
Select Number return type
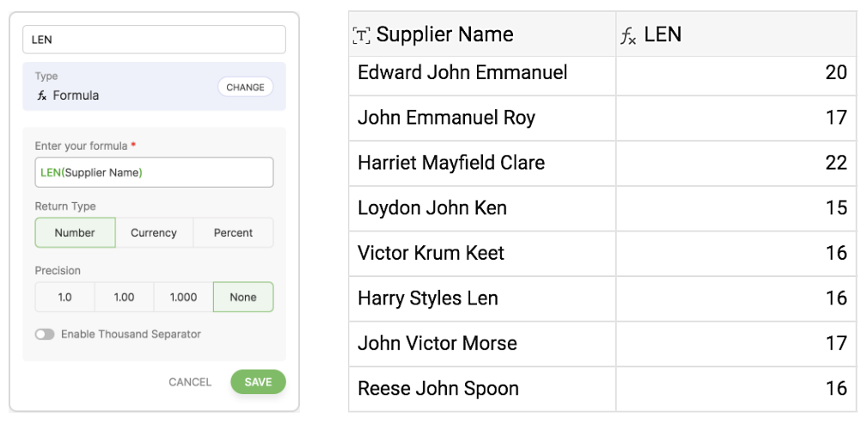[x=75, y=233]
